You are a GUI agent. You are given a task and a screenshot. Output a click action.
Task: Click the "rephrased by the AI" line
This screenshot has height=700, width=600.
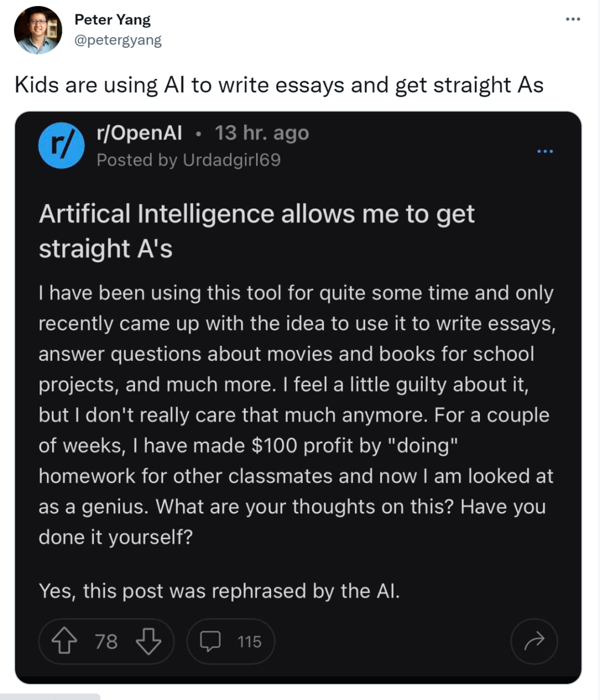[219, 590]
